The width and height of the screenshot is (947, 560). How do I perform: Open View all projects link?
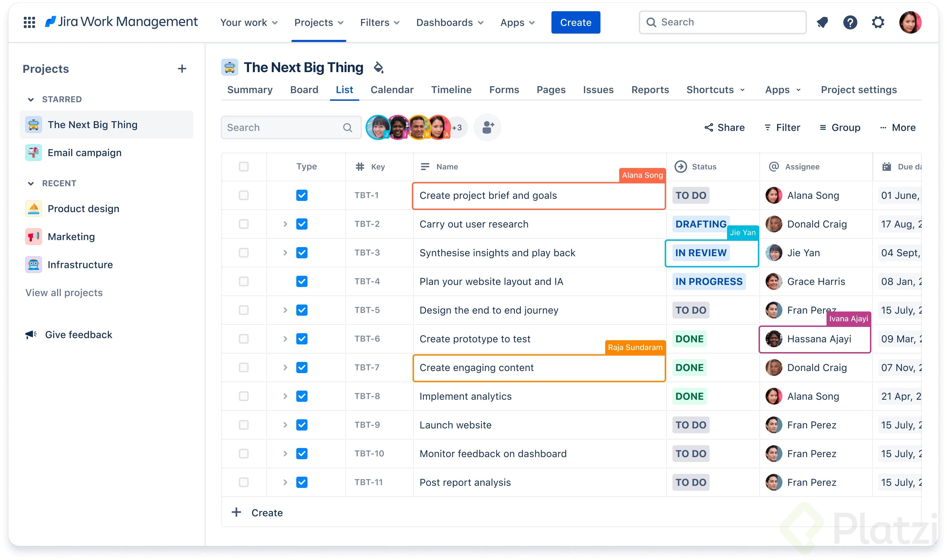pyautogui.click(x=64, y=293)
